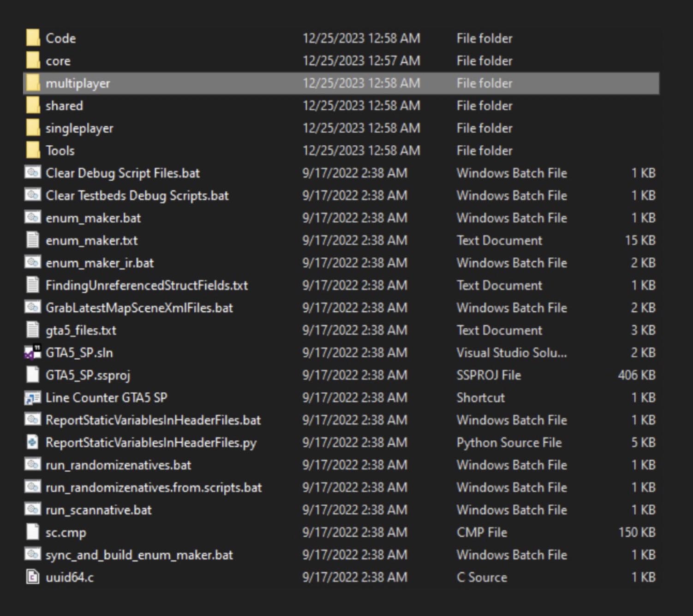This screenshot has height=616, width=693.
Task: Click shortcut icon for Line Counter GTA5 SP
Action: click(x=33, y=397)
